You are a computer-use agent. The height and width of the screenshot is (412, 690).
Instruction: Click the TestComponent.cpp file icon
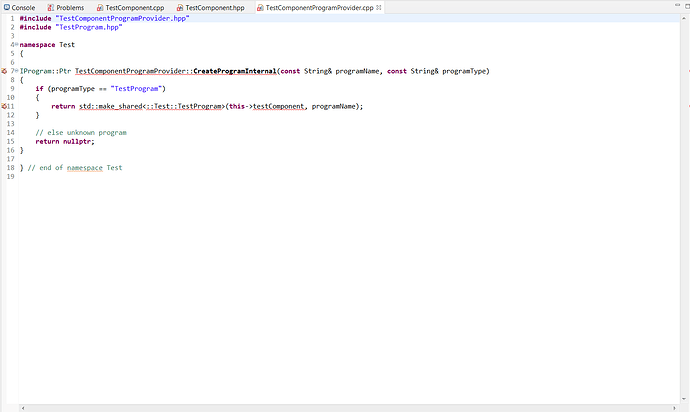coord(100,7)
